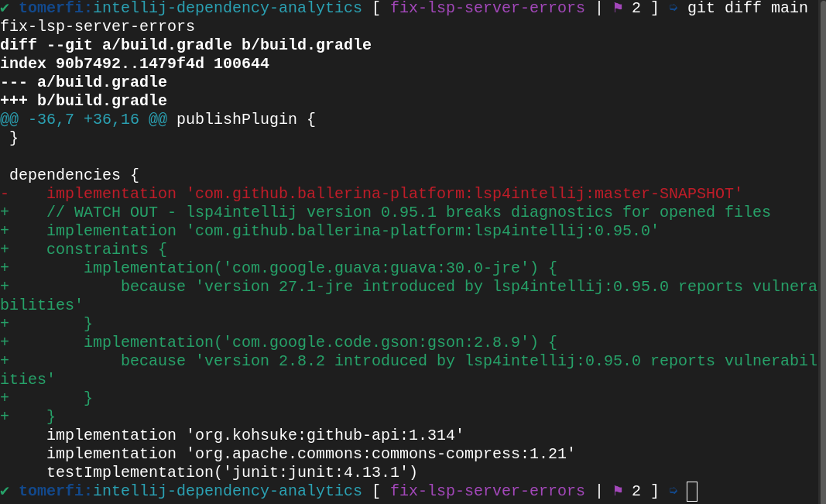Screen dimensions: 826x504
Task: Click the '@@ -36,7 +36,16 @@' hunk header
Action: tap(84, 119)
